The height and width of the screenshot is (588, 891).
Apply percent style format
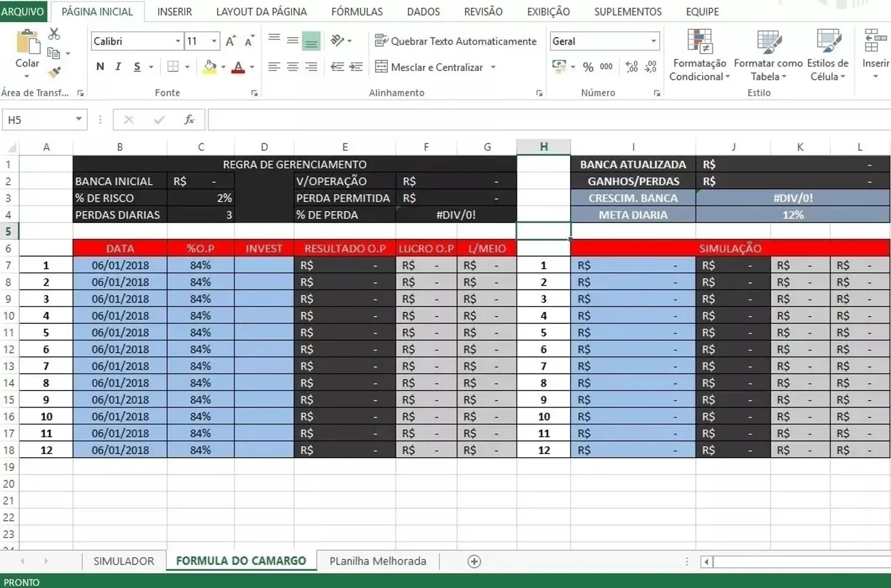pos(588,67)
